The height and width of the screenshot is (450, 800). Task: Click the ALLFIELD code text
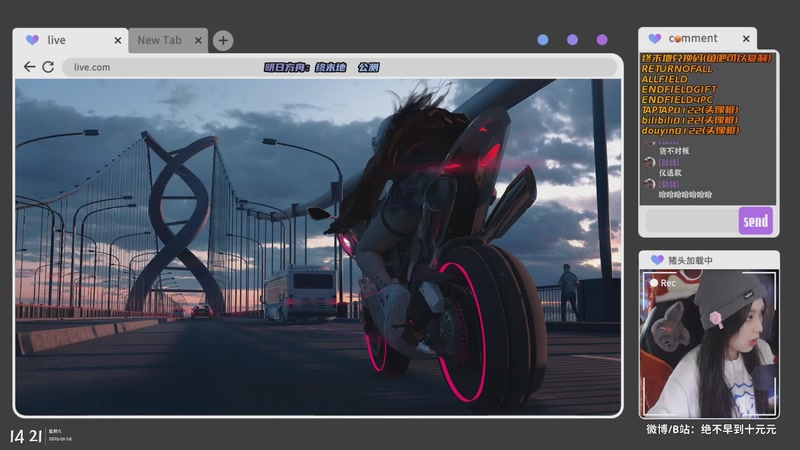coord(664,79)
